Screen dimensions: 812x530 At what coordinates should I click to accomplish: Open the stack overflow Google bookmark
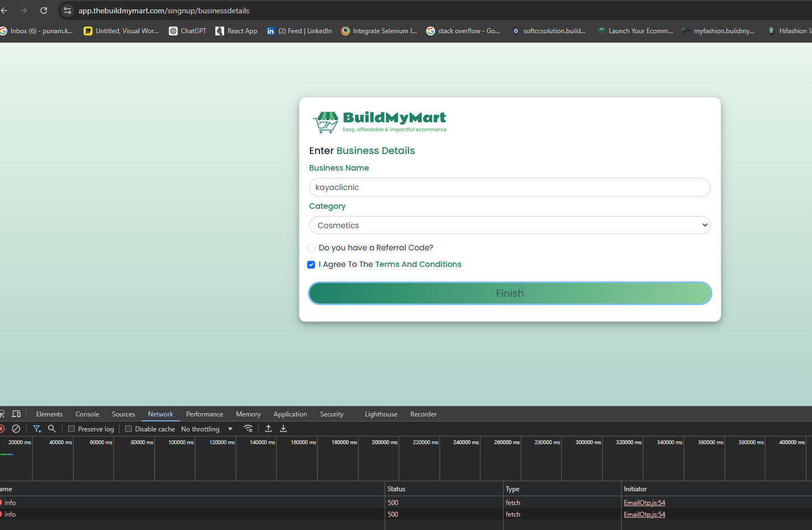click(x=463, y=31)
